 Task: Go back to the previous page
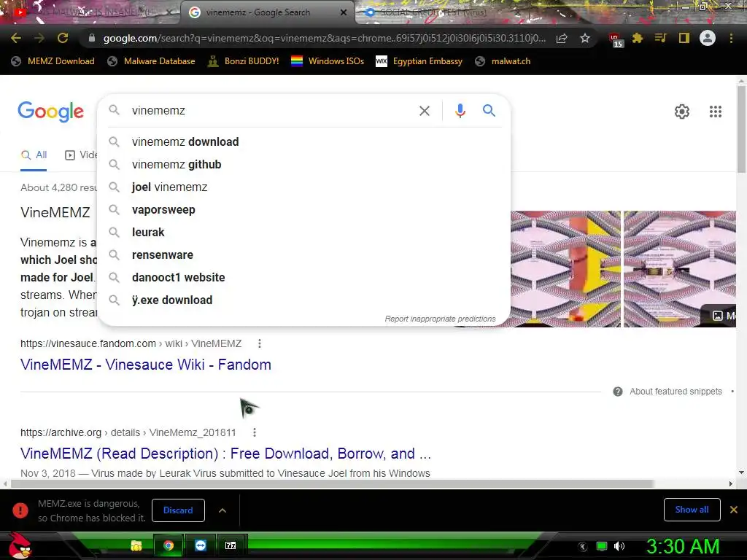point(16,38)
